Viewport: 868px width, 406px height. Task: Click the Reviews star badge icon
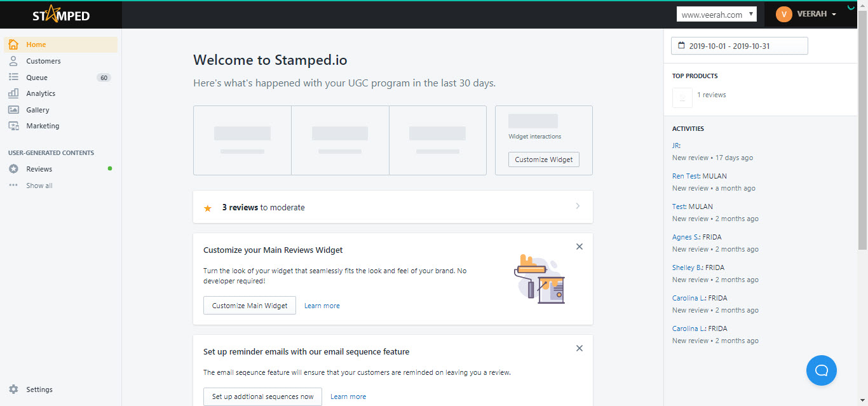click(13, 169)
